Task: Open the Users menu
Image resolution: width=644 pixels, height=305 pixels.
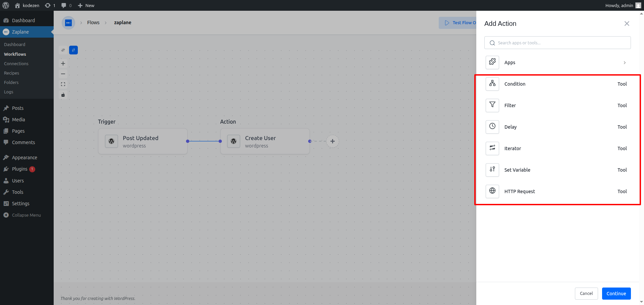Action: [x=27, y=181]
